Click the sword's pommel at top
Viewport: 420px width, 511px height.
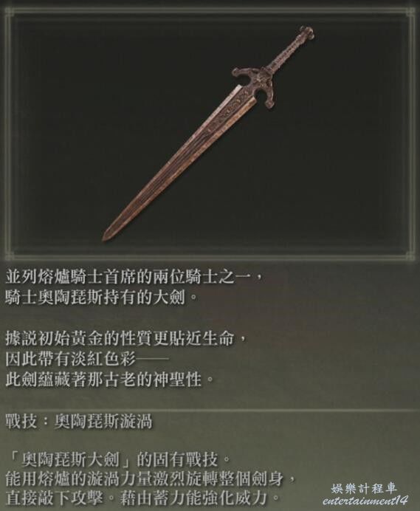tap(306, 33)
